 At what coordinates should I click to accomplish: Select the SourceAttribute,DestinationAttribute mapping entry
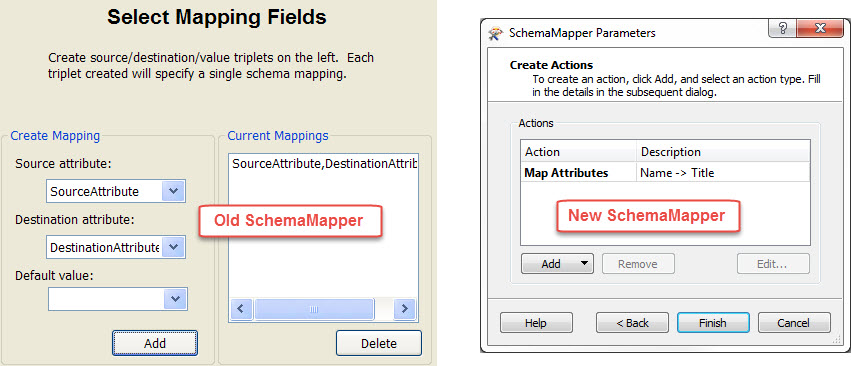[x=324, y=163]
